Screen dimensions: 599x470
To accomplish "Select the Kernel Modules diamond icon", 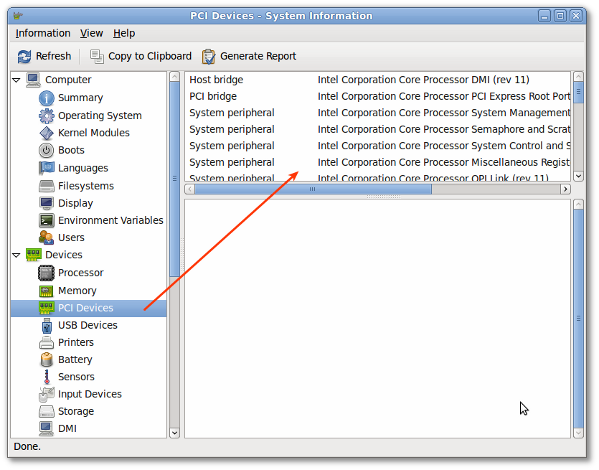I will click(46, 133).
